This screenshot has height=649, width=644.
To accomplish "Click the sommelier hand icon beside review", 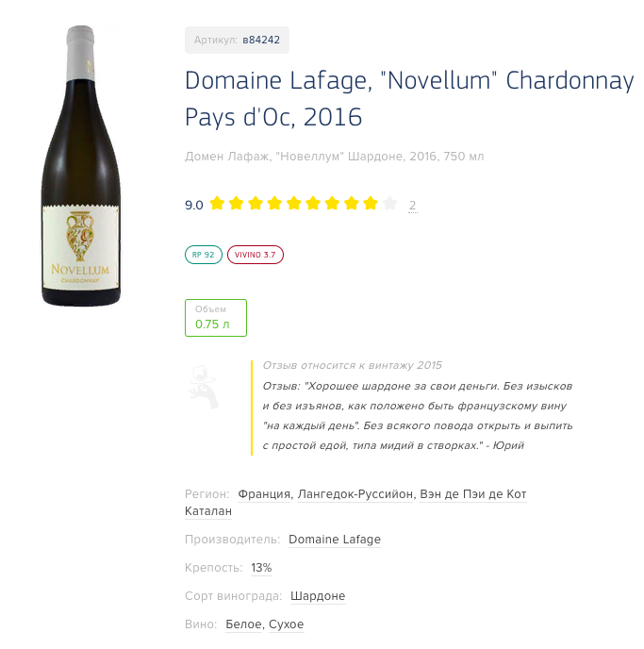I will (x=204, y=387).
